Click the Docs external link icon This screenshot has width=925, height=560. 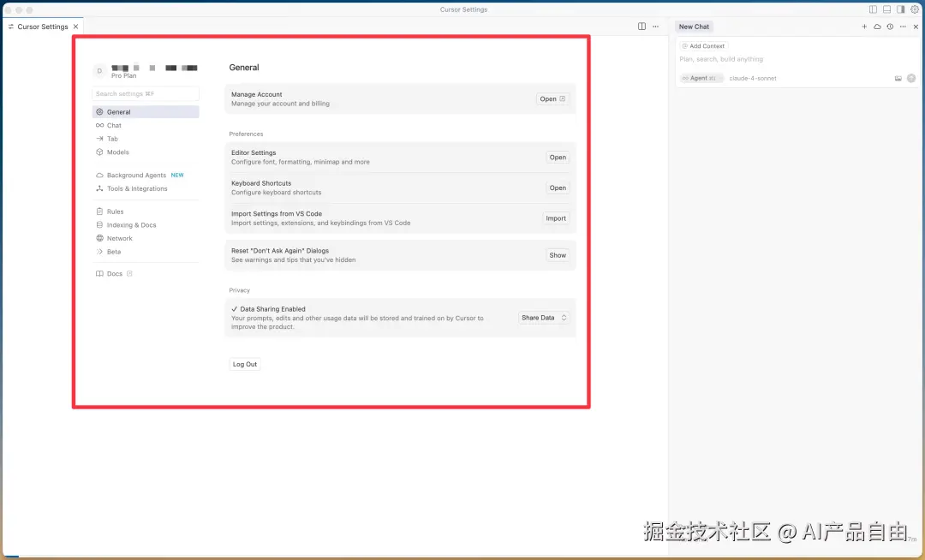click(129, 273)
